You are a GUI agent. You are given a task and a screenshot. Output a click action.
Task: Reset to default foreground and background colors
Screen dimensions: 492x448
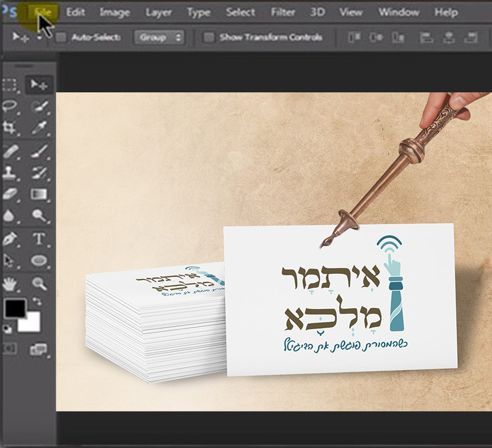click(8, 329)
